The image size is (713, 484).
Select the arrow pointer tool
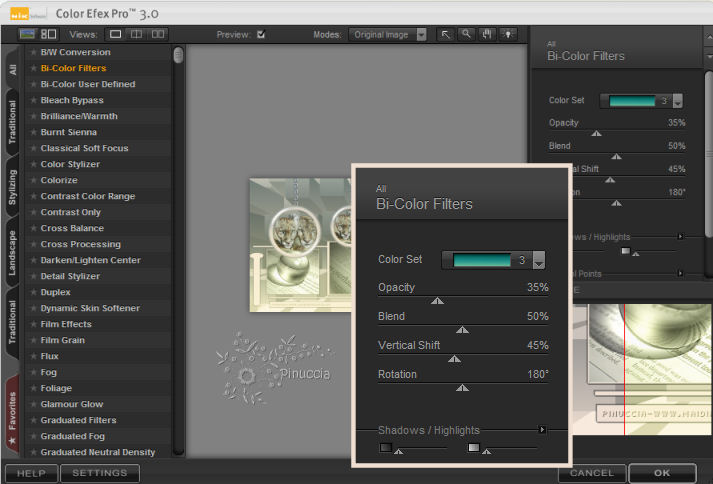[445, 34]
